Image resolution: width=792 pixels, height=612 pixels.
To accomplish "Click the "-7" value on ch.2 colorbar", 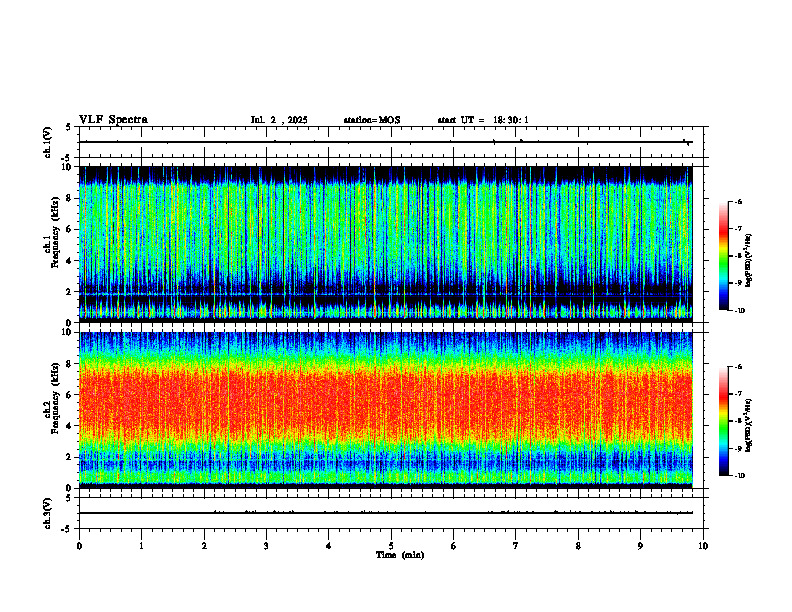I will click(x=738, y=394).
